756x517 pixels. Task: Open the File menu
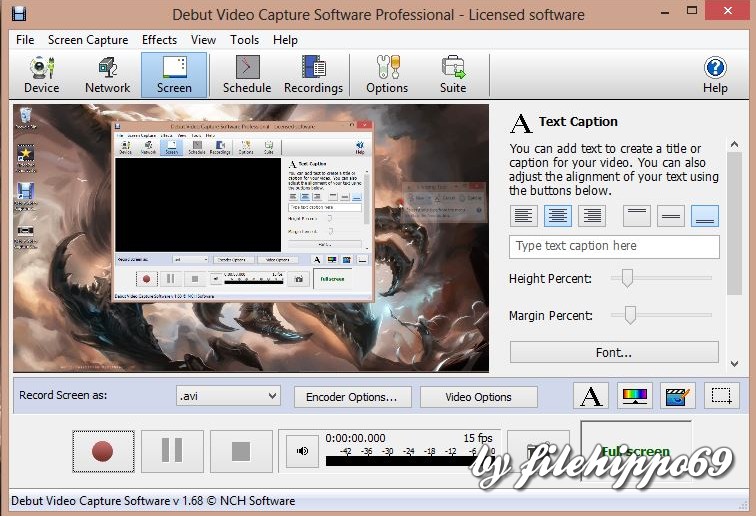[25, 40]
